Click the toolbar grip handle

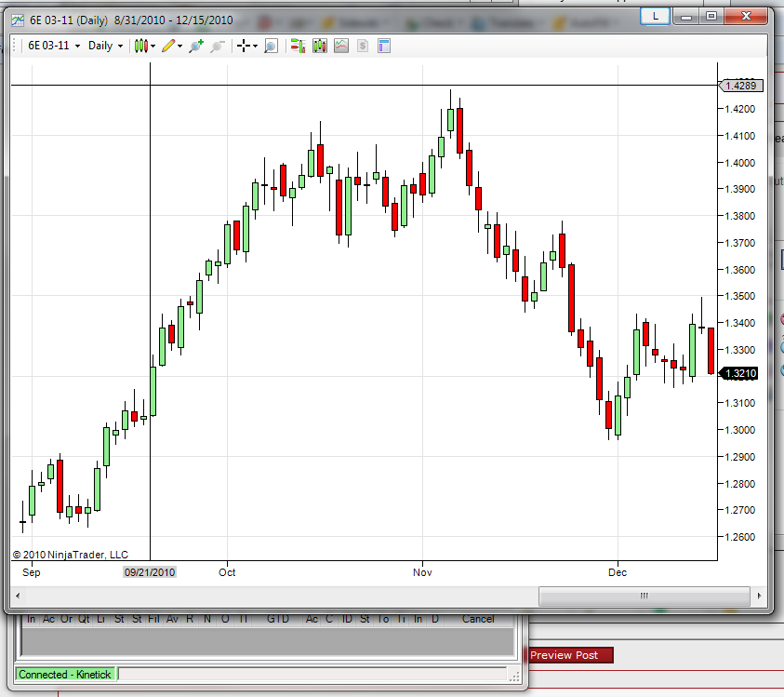(x=15, y=46)
